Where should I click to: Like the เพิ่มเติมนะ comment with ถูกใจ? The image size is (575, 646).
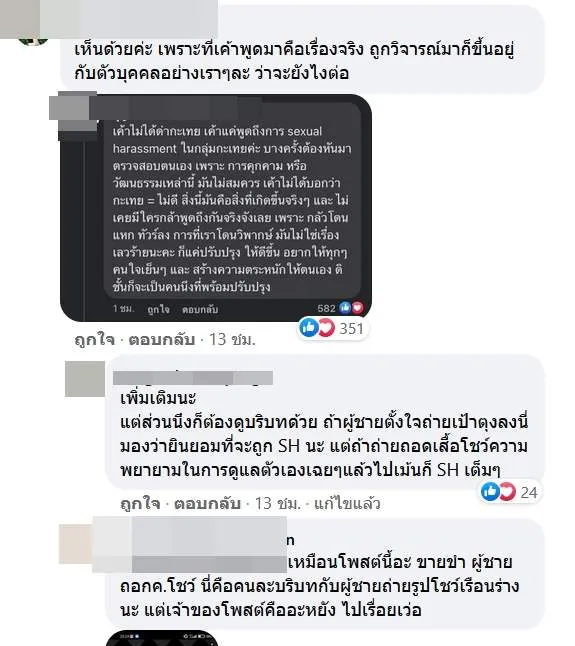(140, 503)
